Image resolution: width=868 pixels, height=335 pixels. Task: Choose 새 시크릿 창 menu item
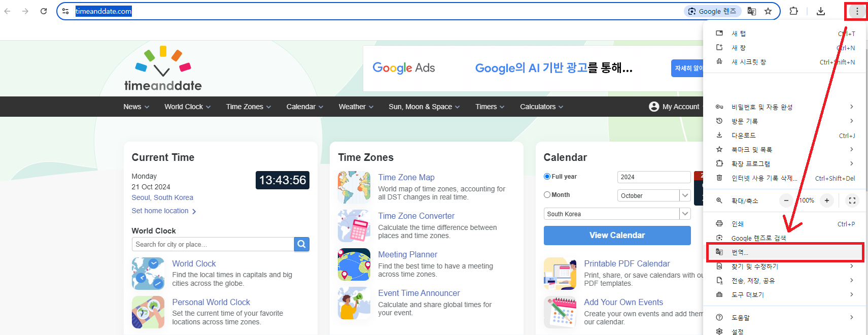point(785,62)
